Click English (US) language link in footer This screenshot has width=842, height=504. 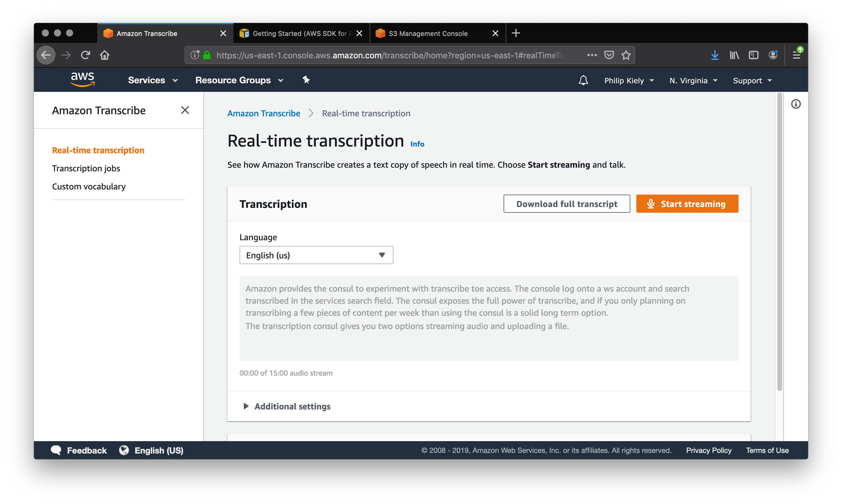click(x=159, y=450)
